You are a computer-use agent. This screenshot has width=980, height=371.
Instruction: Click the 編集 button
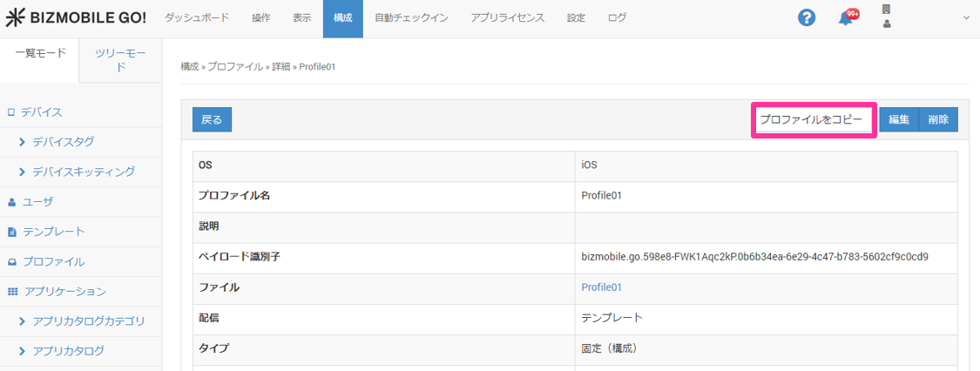899,119
